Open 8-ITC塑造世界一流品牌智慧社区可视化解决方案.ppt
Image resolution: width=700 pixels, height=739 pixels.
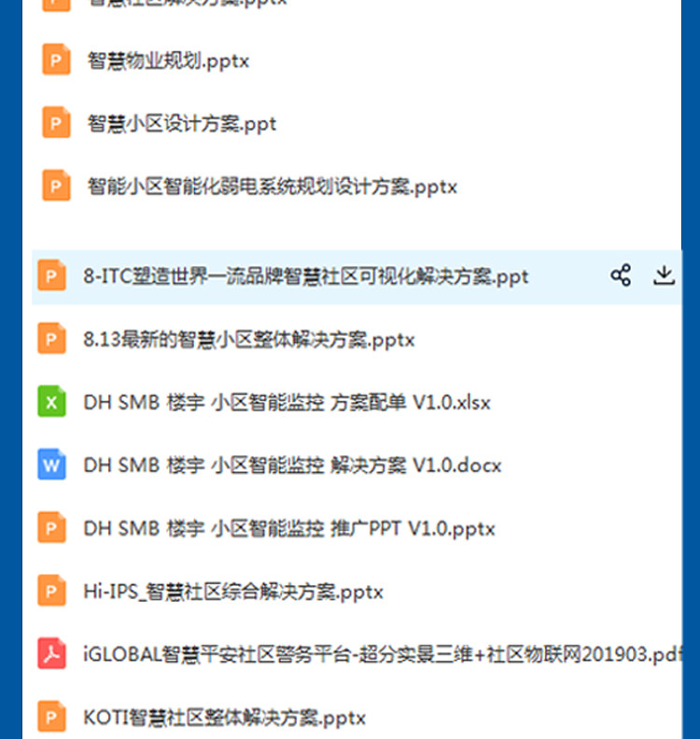(306, 276)
